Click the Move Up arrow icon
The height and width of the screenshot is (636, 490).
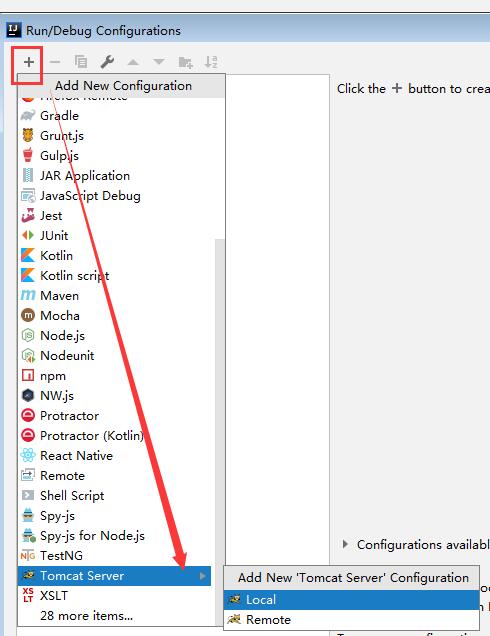pyautogui.click(x=133, y=62)
